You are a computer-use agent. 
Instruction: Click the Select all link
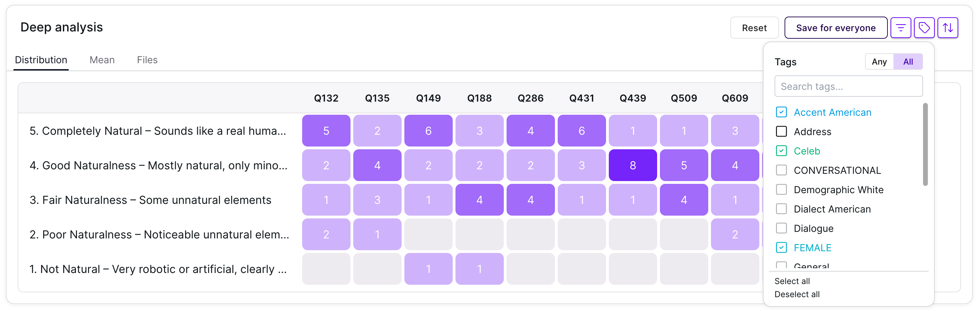click(792, 281)
